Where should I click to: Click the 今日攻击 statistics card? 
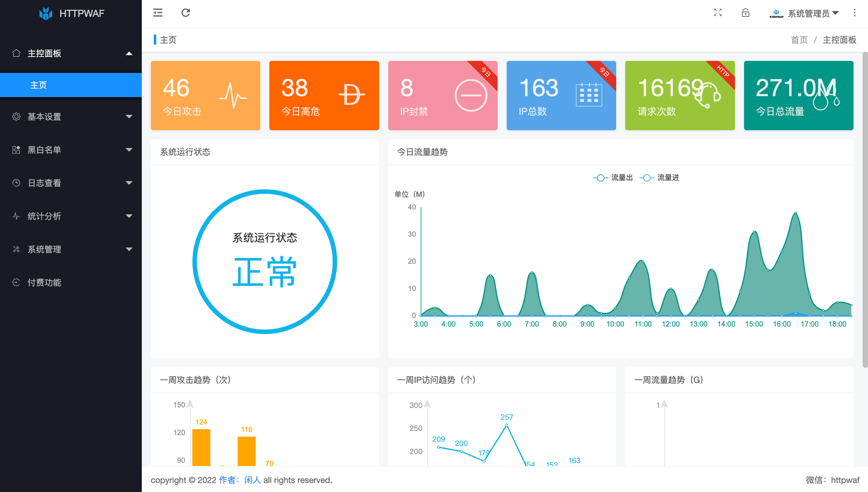pos(205,95)
